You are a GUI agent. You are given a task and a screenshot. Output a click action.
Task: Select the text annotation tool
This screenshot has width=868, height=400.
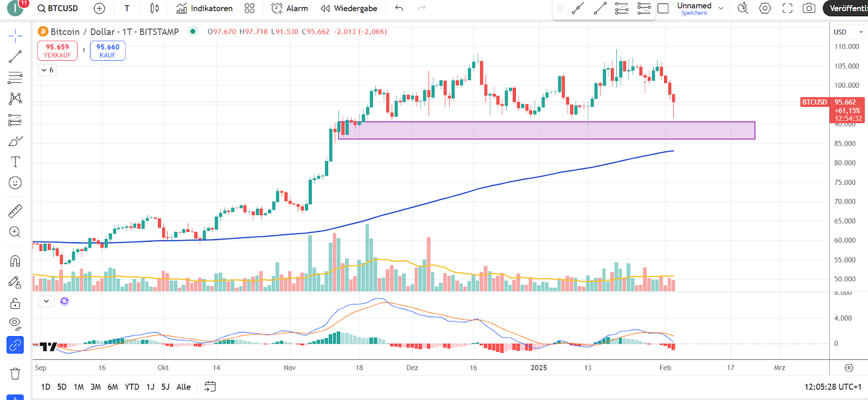coord(15,162)
